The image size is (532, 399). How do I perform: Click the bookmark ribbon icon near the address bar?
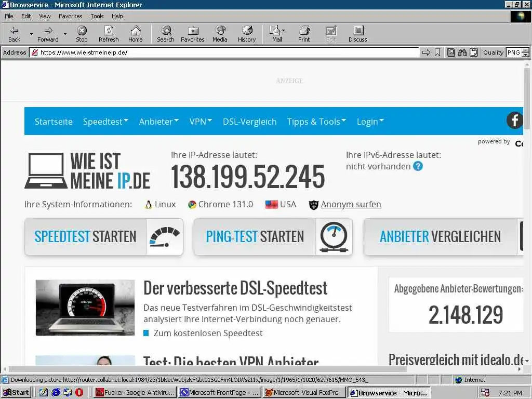(x=437, y=52)
